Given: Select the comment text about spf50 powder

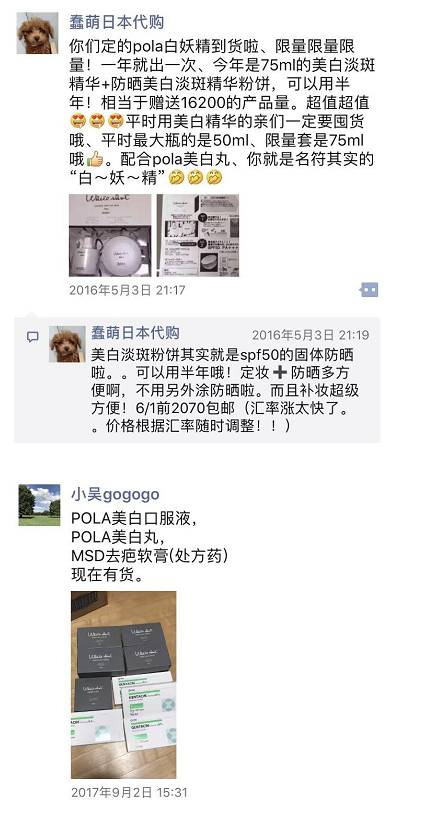Looking at the screenshot, I should coord(225,390).
